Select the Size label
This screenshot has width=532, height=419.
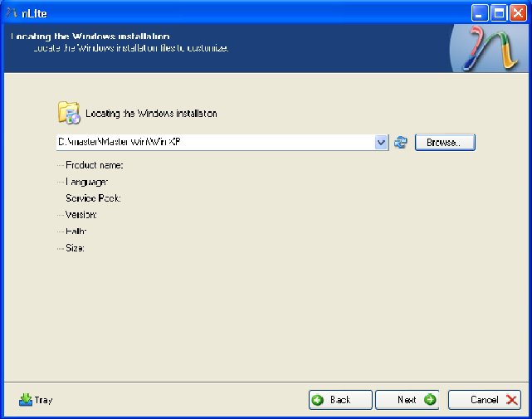75,248
